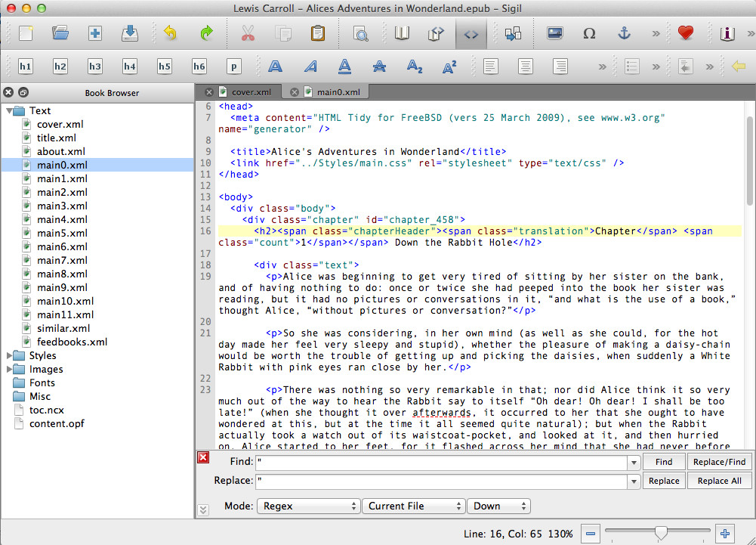Select main5.xml in Book Browser
Image resolution: width=756 pixels, height=545 pixels.
pos(62,233)
